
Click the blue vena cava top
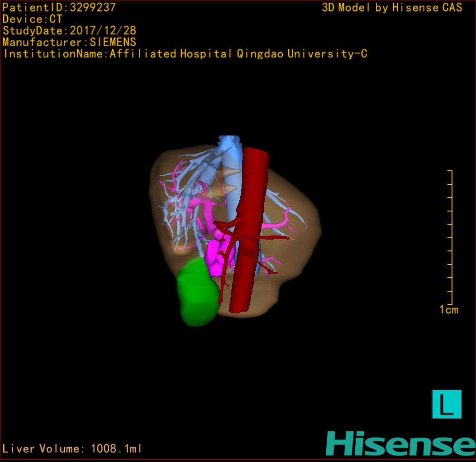[x=230, y=143]
